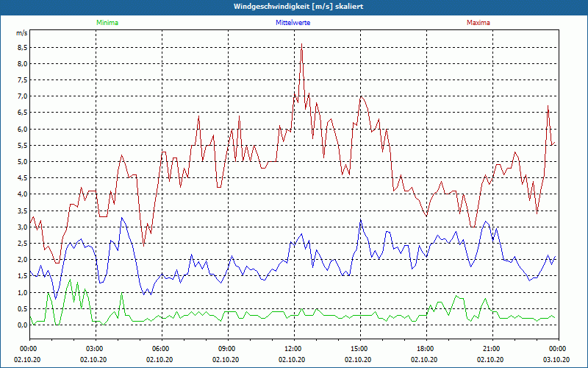Viewport: 588px width, 368px height.
Task: Click the 8,0 y-axis value
Action: coord(22,64)
